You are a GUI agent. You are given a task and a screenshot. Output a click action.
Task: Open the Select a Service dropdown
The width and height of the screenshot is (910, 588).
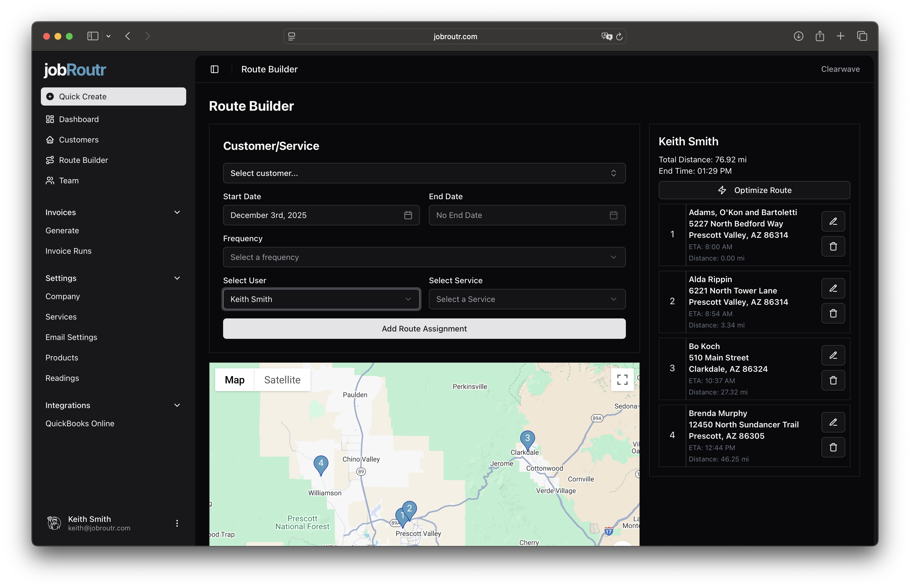(x=527, y=299)
